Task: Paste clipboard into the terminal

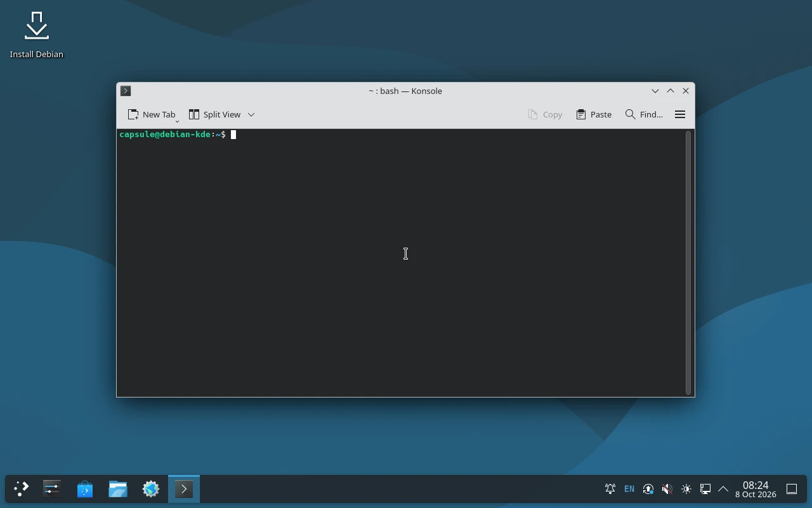Action: coord(594,114)
